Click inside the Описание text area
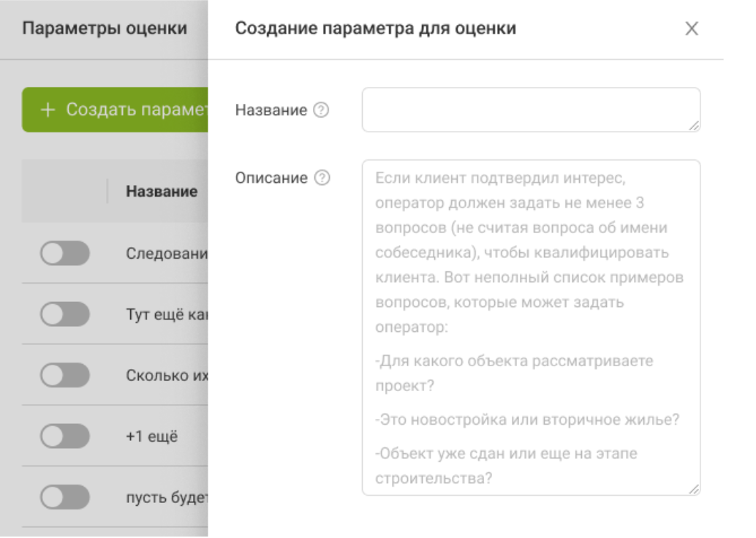Viewport: 756px width, 538px height. pyautogui.click(x=530, y=327)
